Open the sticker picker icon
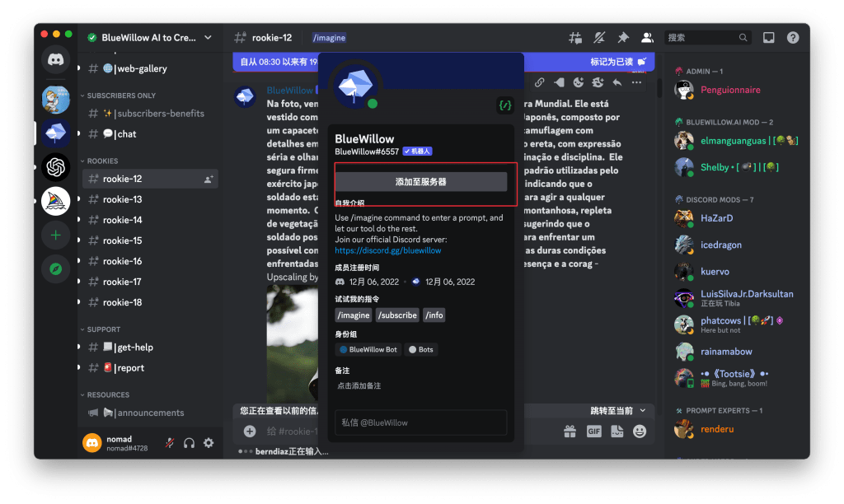The image size is (844, 504). (x=617, y=431)
